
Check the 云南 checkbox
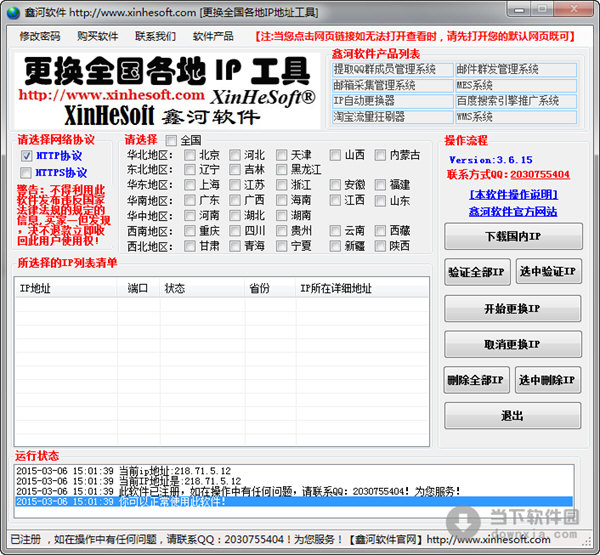pos(335,231)
